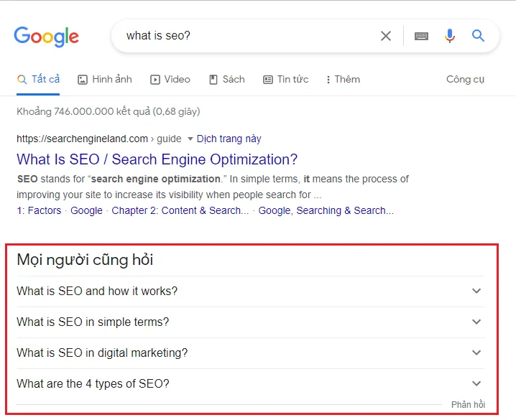This screenshot has width=516, height=420.
Task: Start voice search with microphone icon
Action: tap(450, 35)
